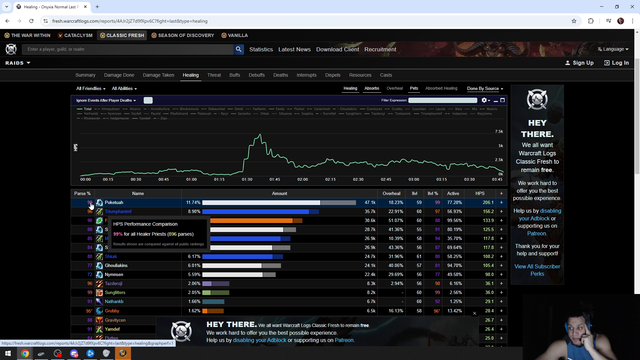This screenshot has height=360, width=640.
Task: Close the bottom banner ad
Action: coord(474,313)
